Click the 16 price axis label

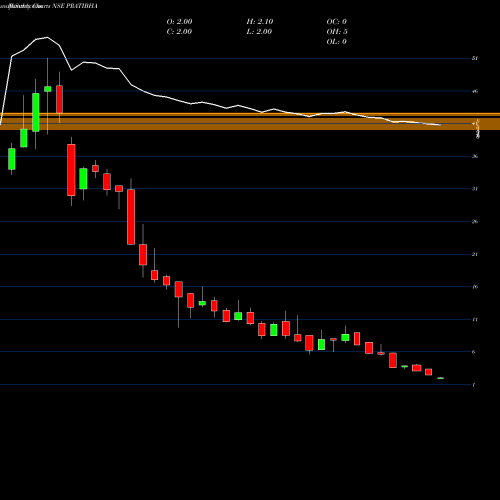(x=475, y=287)
